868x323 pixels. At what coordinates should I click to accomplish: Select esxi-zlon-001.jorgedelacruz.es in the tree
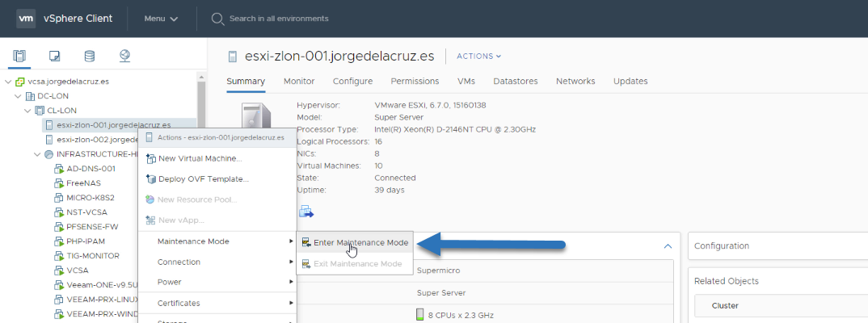113,125
